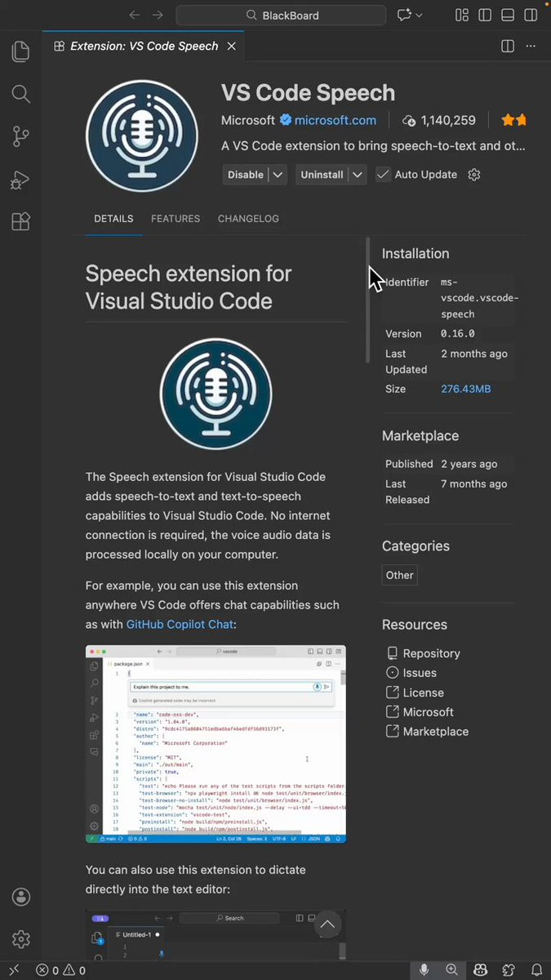The width and height of the screenshot is (551, 980).
Task: Open the GitHub Copilot Chat link
Action: coord(180,624)
